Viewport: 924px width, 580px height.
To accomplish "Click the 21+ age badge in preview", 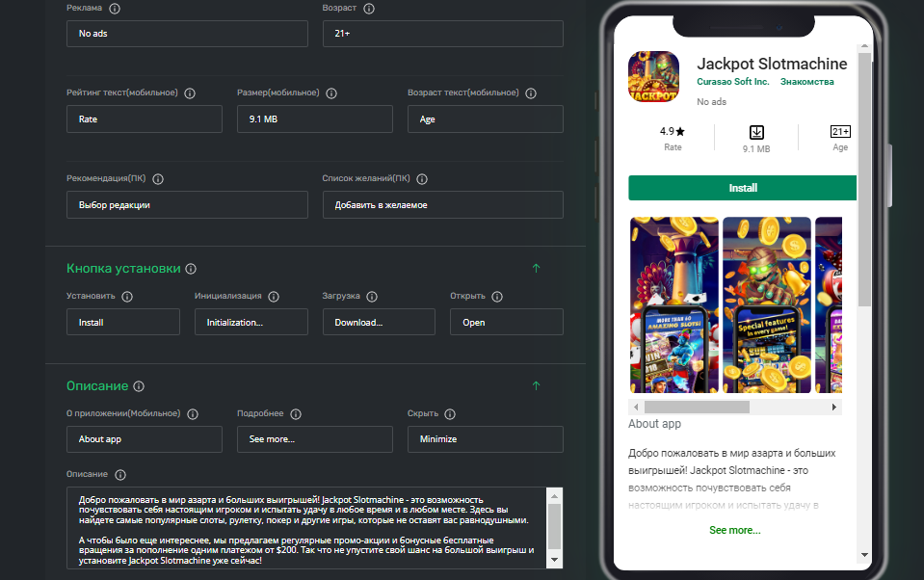I will 840,131.
